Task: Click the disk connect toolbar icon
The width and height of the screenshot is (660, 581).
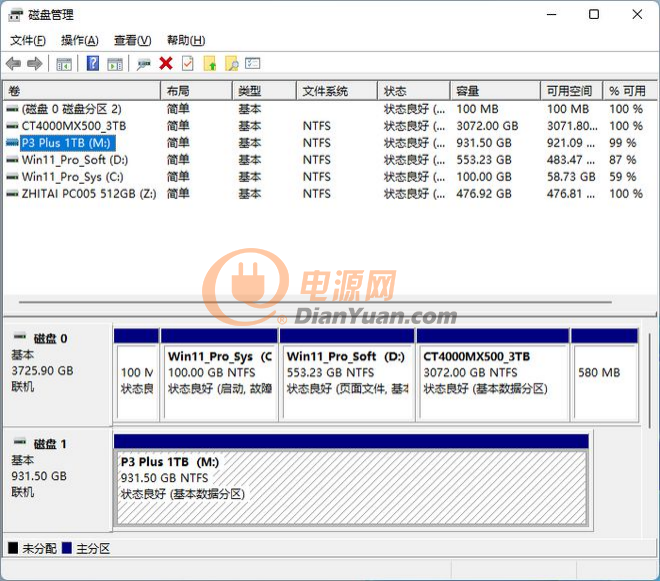Action: click(144, 64)
